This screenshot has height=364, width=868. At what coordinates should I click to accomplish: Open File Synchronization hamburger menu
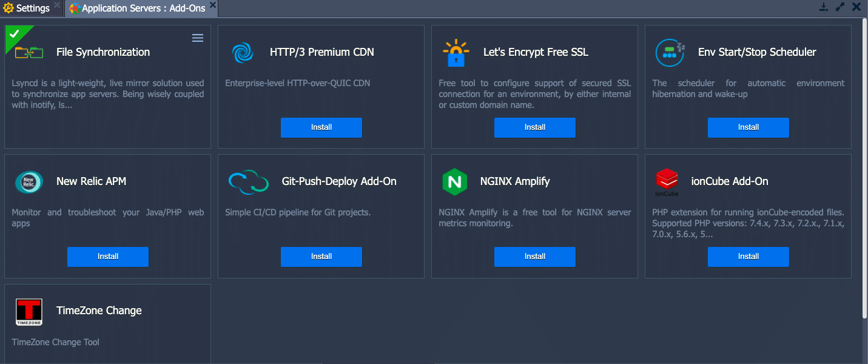[198, 38]
